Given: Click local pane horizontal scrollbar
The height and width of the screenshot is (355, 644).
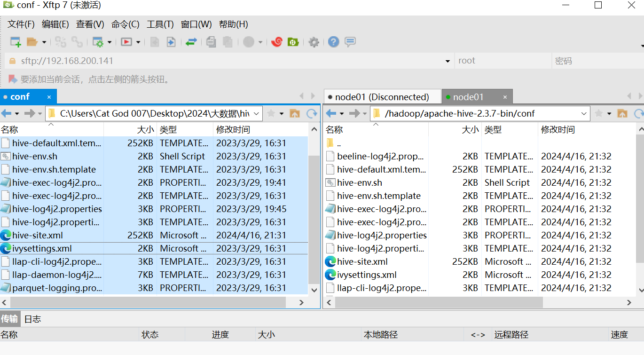Looking at the screenshot, I should [x=148, y=303].
